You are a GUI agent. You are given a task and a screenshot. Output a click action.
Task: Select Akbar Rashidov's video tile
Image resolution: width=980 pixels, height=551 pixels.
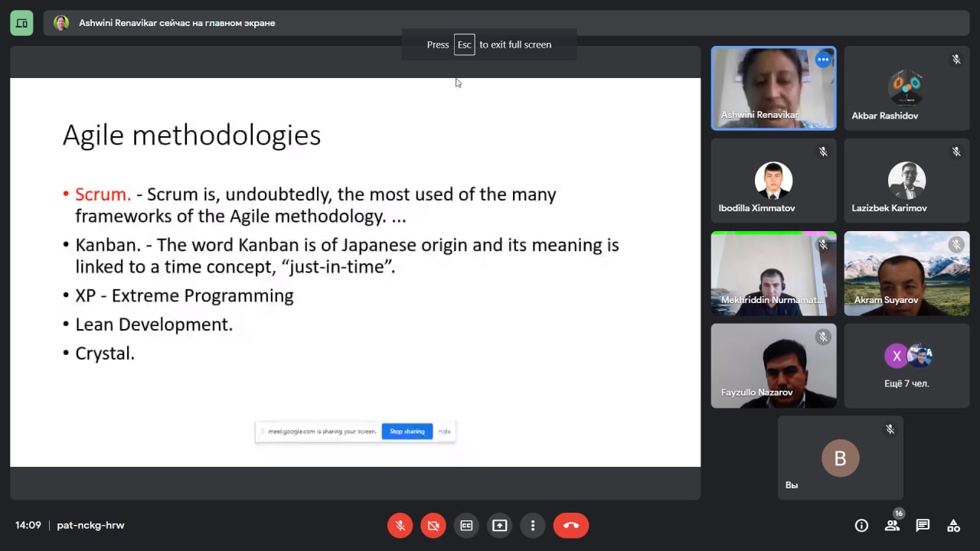coord(906,88)
